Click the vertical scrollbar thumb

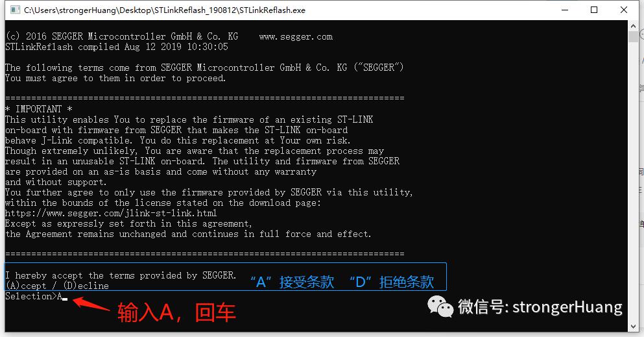(x=633, y=36)
